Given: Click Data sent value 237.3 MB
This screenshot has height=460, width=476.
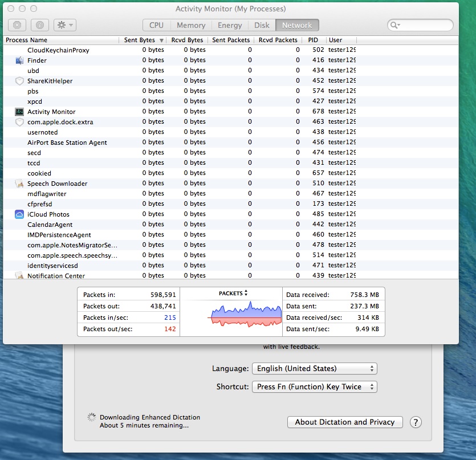Looking at the screenshot, I should 364,306.
